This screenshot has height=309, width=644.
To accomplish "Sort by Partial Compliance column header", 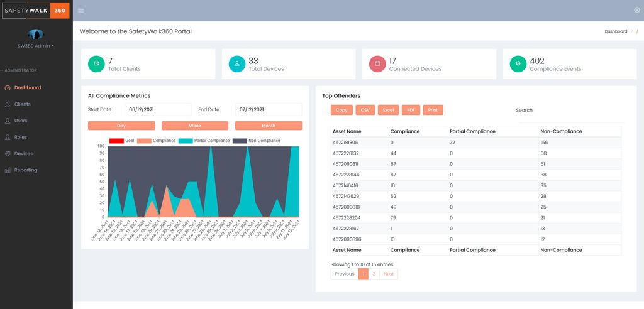I will click(x=493, y=131).
